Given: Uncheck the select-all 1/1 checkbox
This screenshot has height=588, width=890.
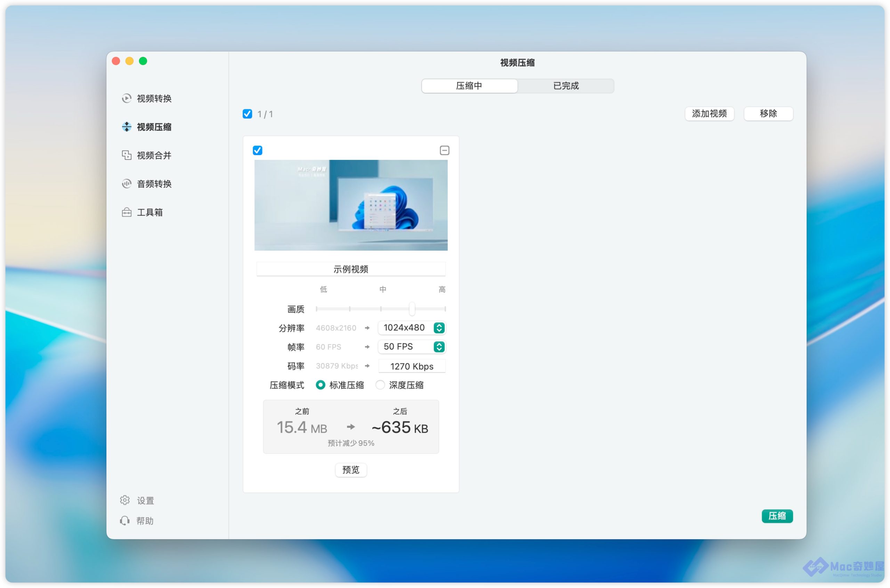Looking at the screenshot, I should coord(247,114).
